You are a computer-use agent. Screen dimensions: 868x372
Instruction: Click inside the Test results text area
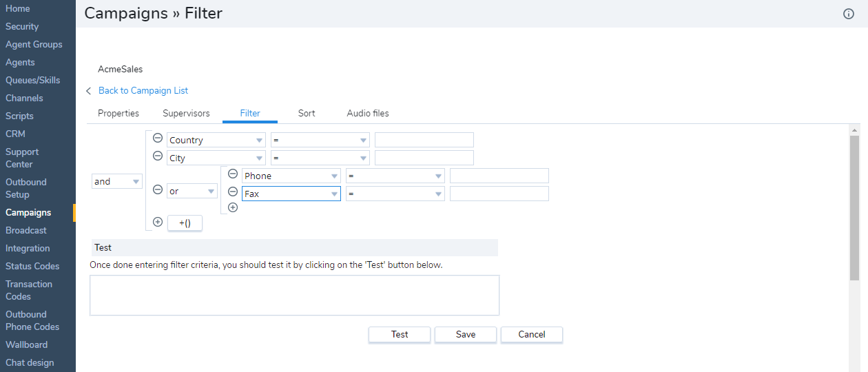pos(294,296)
